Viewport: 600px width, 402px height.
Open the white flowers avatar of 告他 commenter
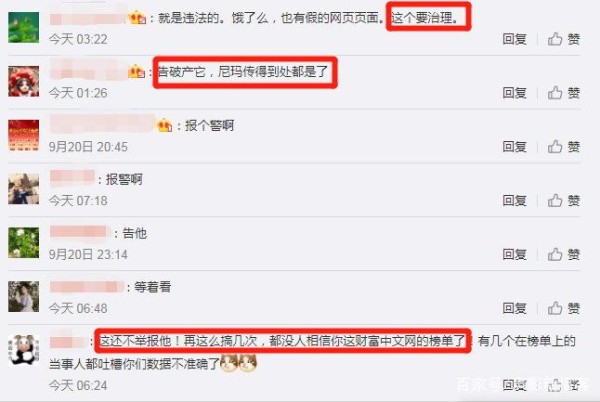point(24,243)
